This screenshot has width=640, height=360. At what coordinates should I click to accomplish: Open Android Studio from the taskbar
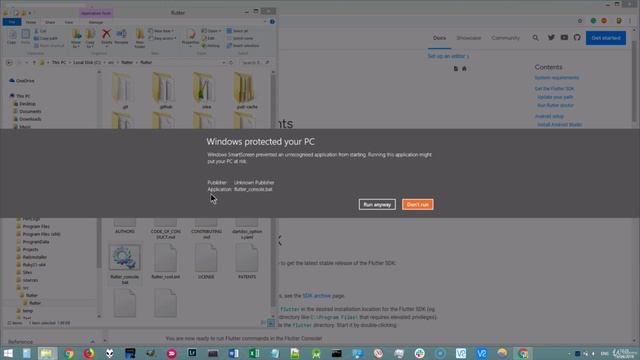pos(316,353)
